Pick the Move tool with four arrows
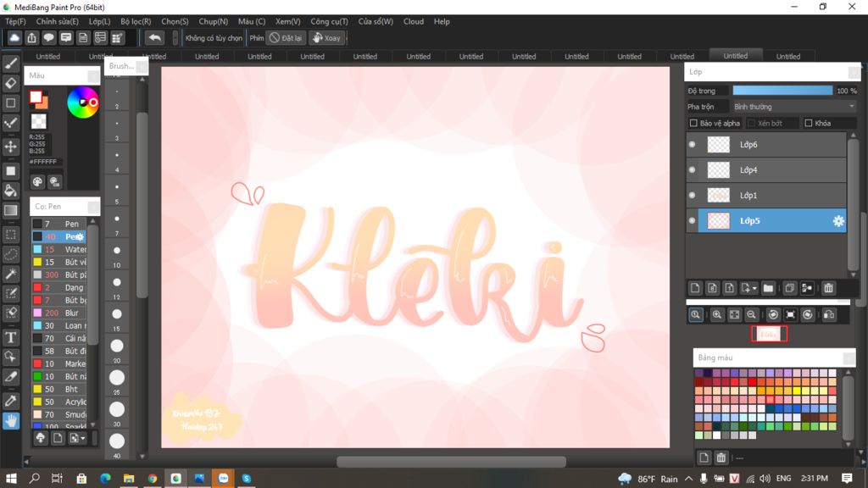868x488 pixels. coord(10,147)
